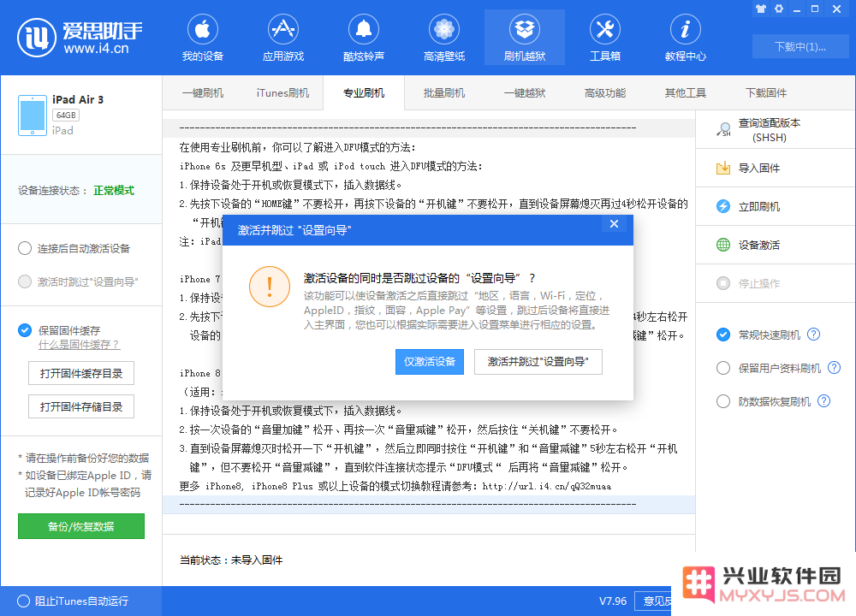Switch to 高级功能 tab
Viewport: 856px width, 616px height.
[605, 92]
